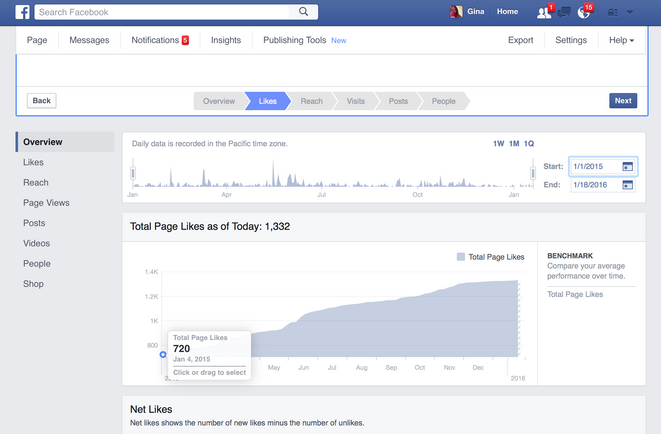Select Shop in the sidebar
661x434 pixels.
[33, 284]
